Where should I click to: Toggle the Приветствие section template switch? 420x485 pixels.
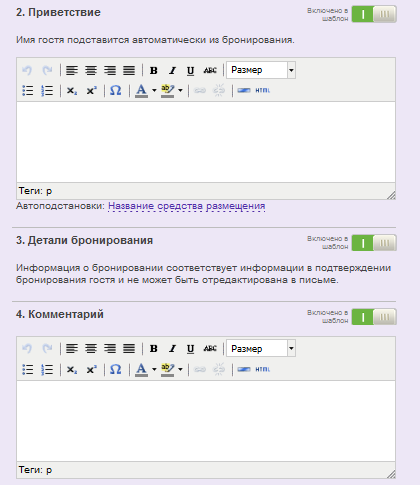[374, 14]
